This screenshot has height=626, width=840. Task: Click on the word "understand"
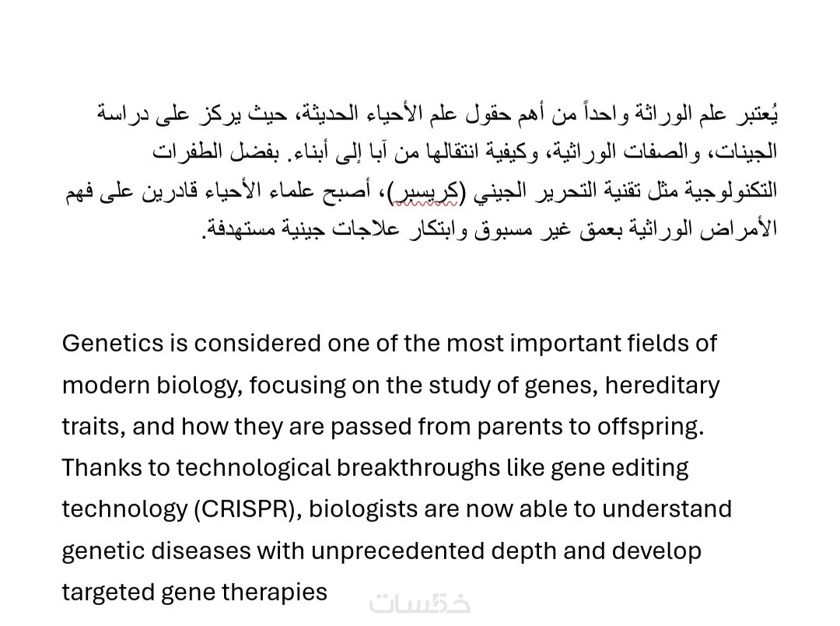point(667,509)
